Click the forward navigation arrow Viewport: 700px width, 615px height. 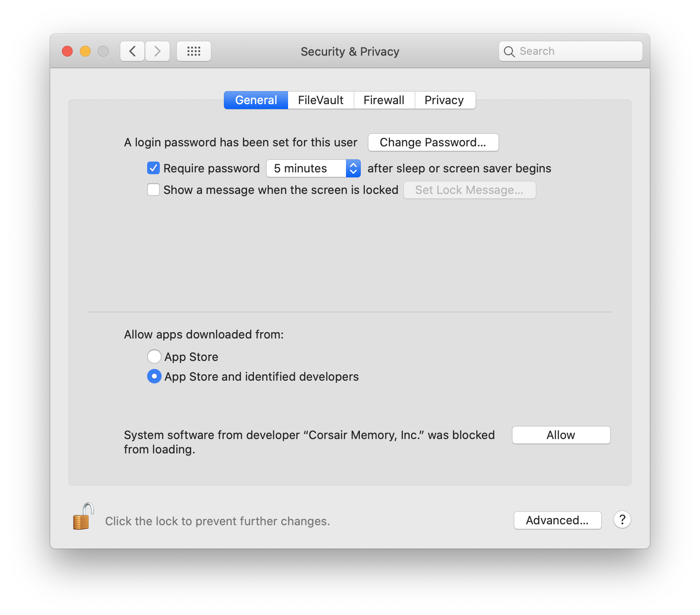pyautogui.click(x=157, y=51)
